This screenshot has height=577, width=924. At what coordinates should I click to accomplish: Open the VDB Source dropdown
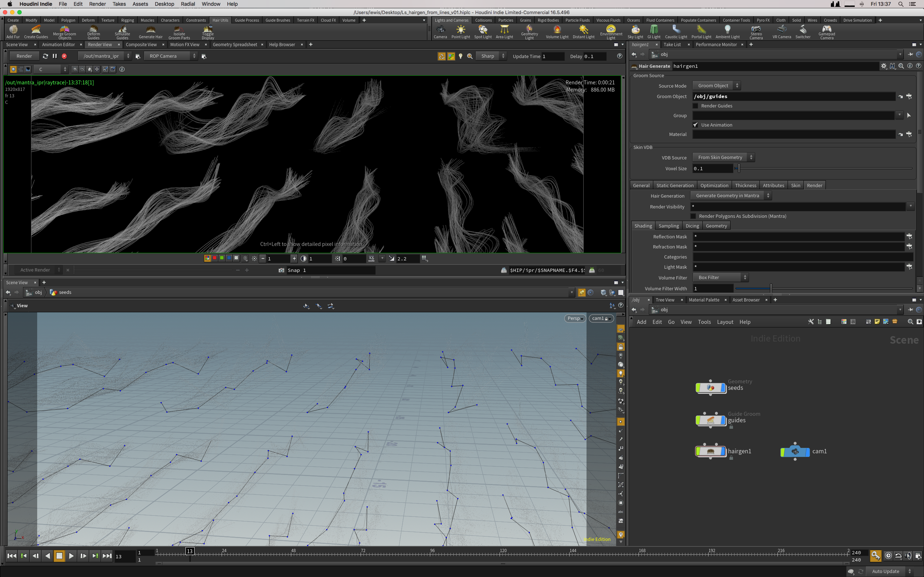[x=723, y=157]
